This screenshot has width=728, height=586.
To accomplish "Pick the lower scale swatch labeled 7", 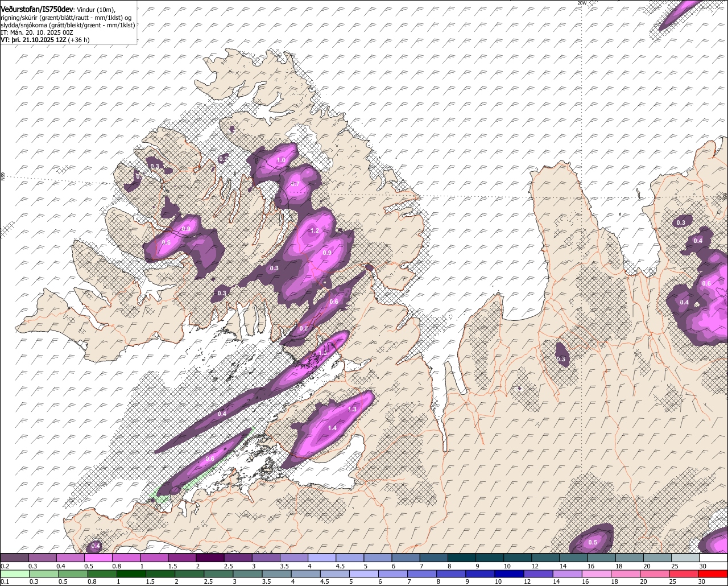I will tap(423, 573).
